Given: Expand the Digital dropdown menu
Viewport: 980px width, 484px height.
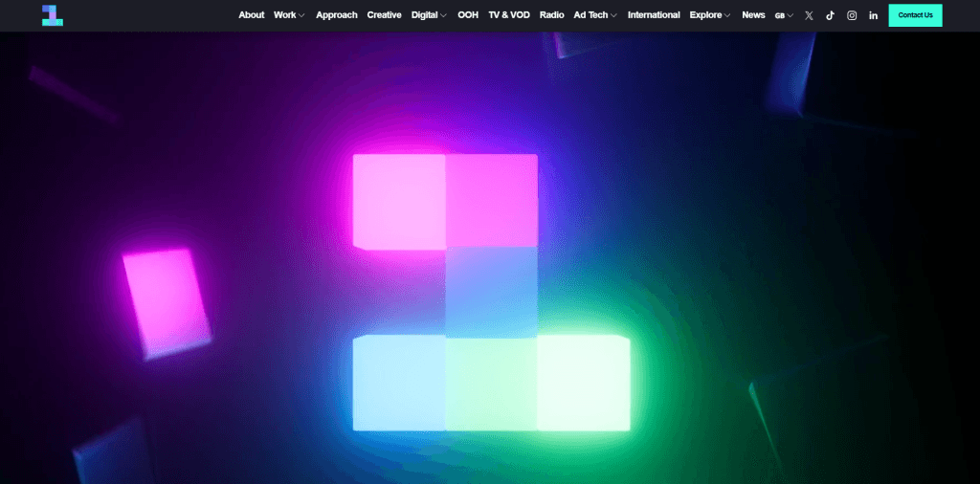Looking at the screenshot, I should click(430, 15).
